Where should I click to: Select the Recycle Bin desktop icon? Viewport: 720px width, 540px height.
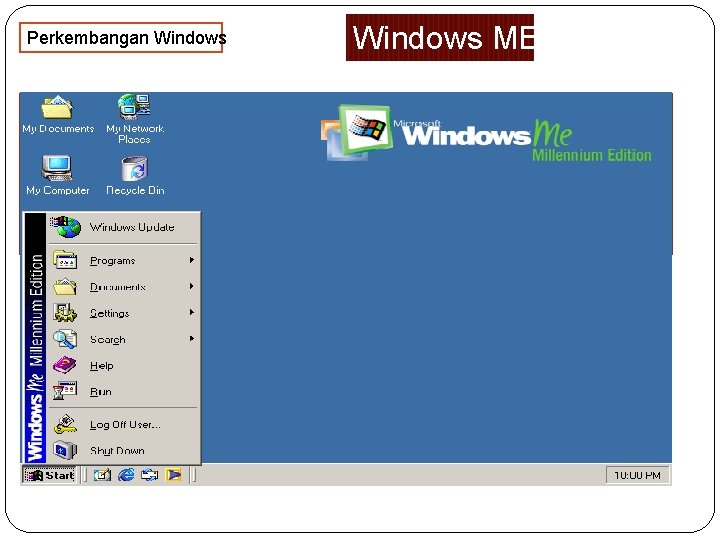coord(135,176)
